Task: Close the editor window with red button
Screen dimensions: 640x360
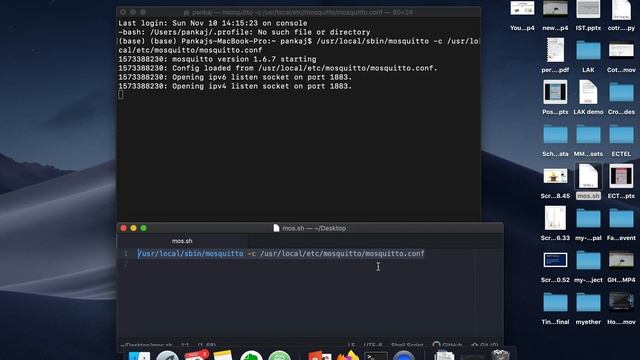Action: pos(124,228)
